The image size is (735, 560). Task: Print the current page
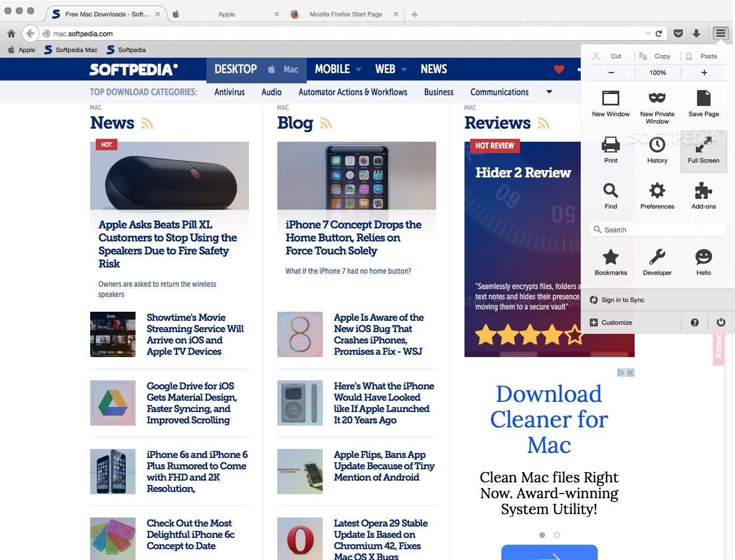click(611, 150)
